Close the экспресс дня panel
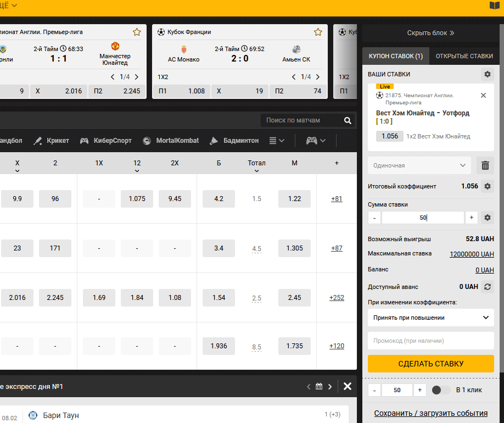The width and height of the screenshot is (504, 423). [348, 386]
